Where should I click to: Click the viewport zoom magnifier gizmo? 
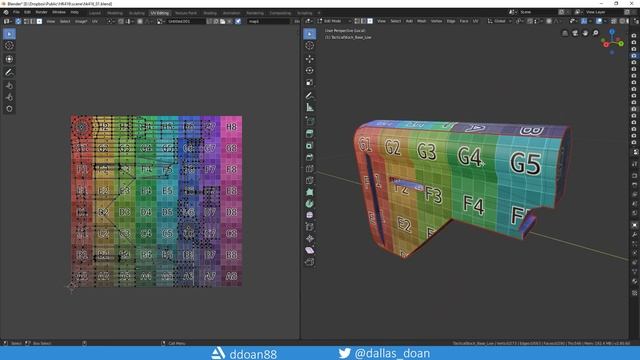(596, 33)
